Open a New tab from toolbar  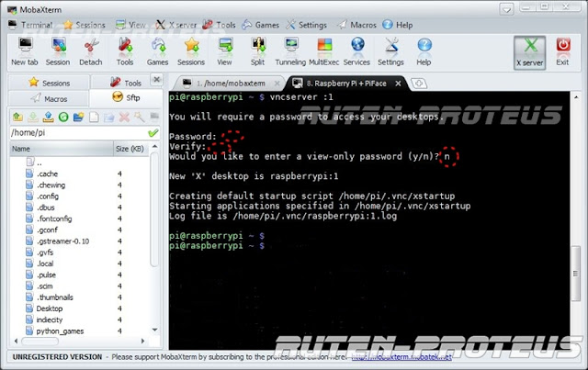25,52
